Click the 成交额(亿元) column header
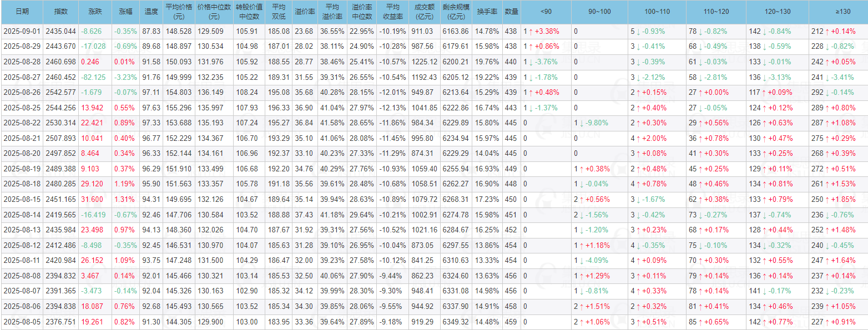 pyautogui.click(x=425, y=11)
